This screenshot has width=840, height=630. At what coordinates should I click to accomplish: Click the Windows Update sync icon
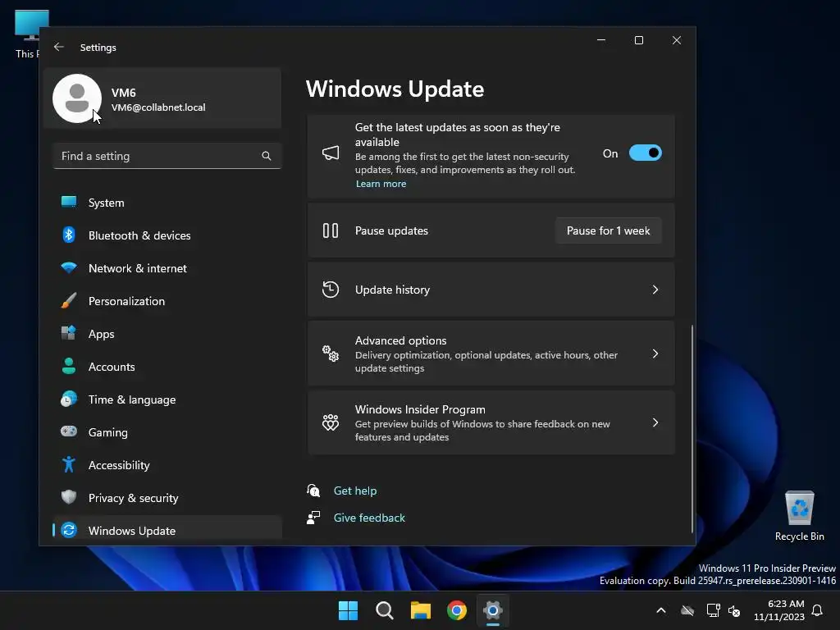(69, 530)
